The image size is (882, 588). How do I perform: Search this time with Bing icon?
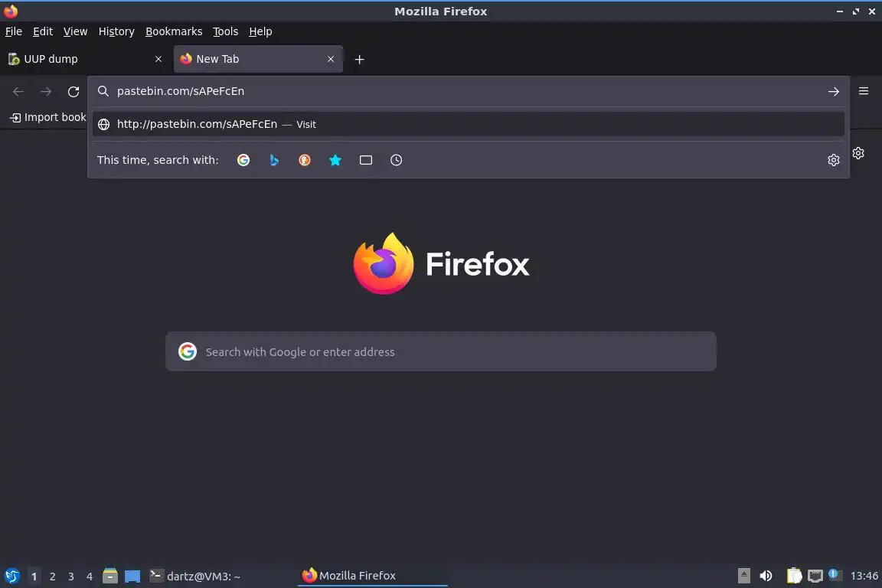(274, 160)
